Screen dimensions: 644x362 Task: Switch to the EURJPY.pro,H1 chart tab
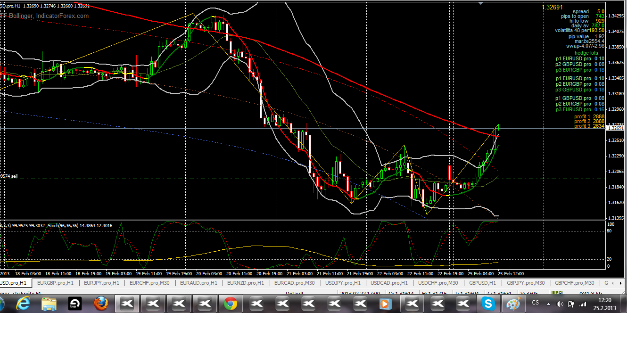tap(102, 283)
